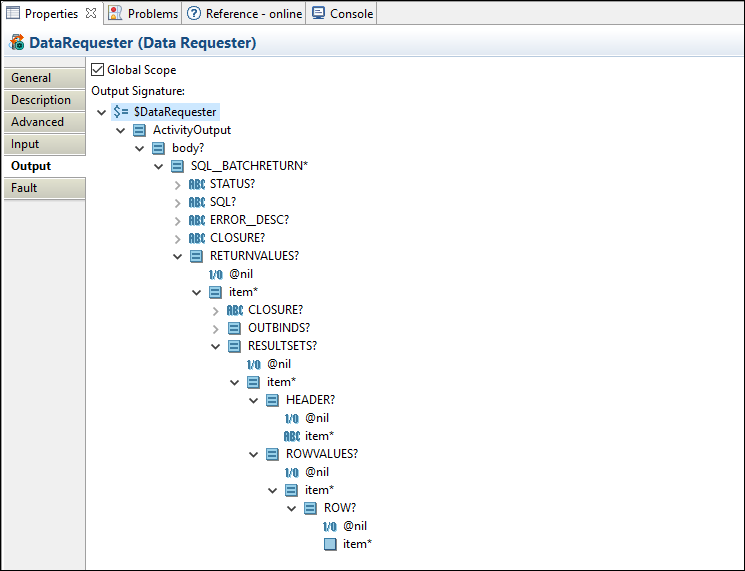Viewport: 745px width, 571px height.
Task: Click the Console tab monitor icon
Action: click(x=318, y=13)
